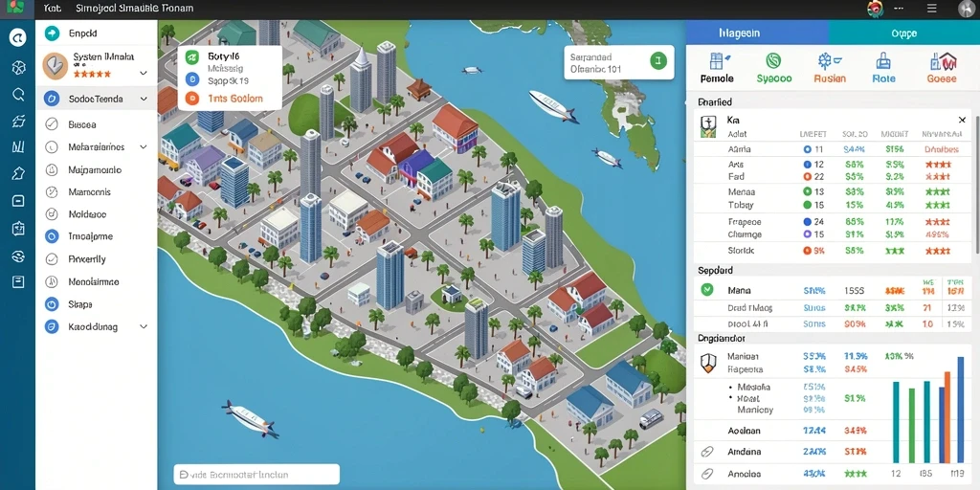The height and width of the screenshot is (490, 980).
Task: Switch to the Imagesin tab
Action: [x=757, y=33]
